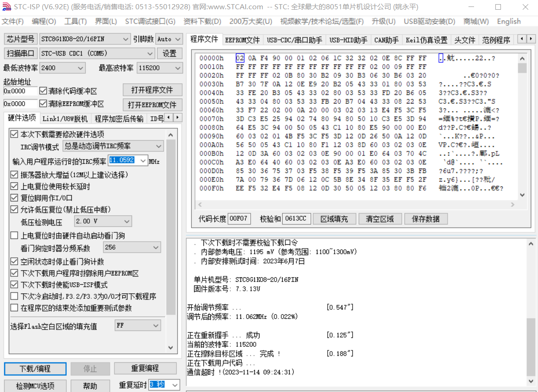The width and height of the screenshot is (538, 392).
Task: Click log output vertical scrollbar thumb
Action: [531, 347]
